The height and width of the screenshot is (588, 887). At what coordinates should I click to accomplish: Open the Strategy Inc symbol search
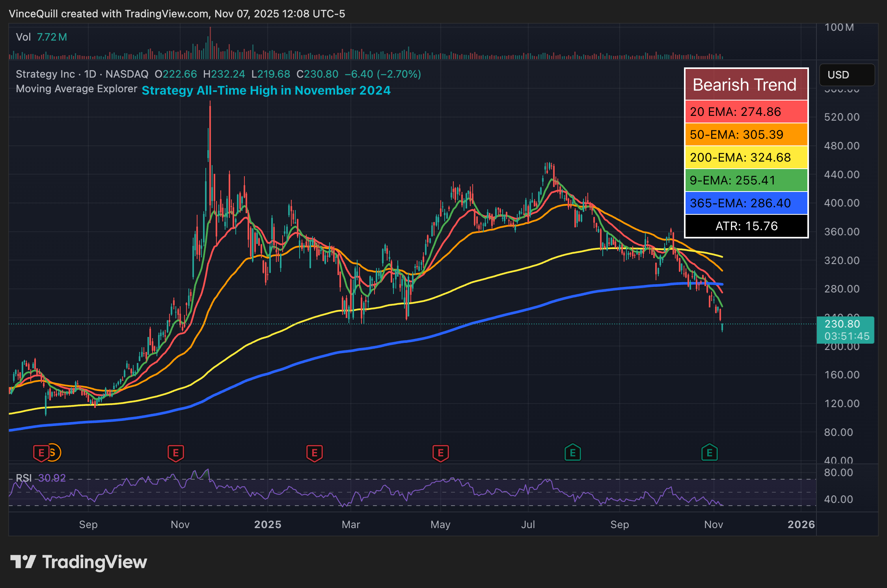[x=45, y=74]
